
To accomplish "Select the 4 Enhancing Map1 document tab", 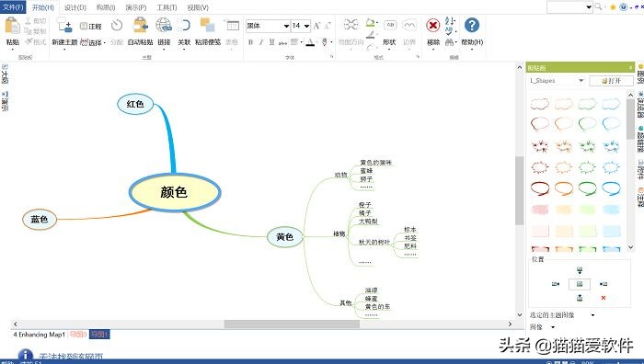I will point(39,335).
